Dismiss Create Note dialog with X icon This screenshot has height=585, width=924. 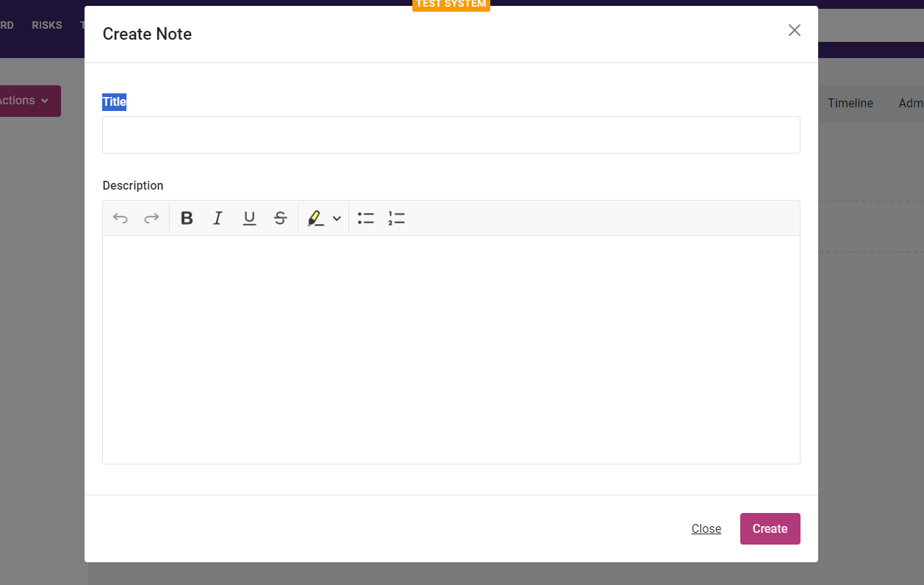pos(794,30)
